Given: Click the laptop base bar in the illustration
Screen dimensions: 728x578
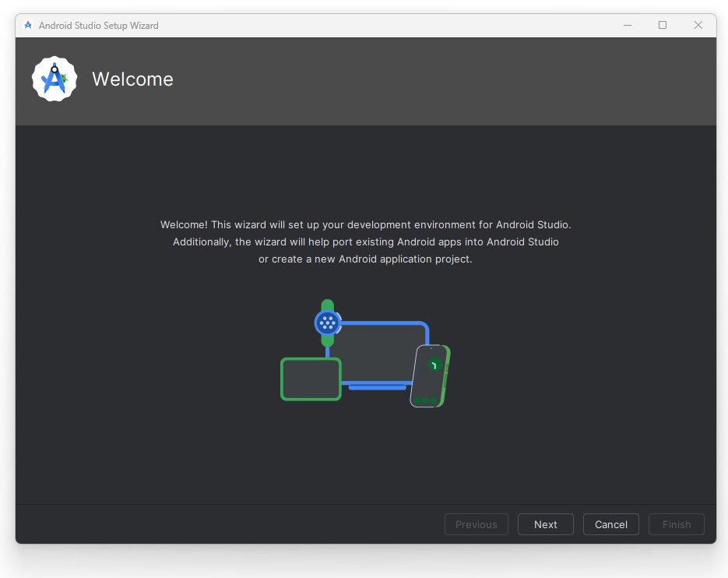Looking at the screenshot, I should 377,387.
